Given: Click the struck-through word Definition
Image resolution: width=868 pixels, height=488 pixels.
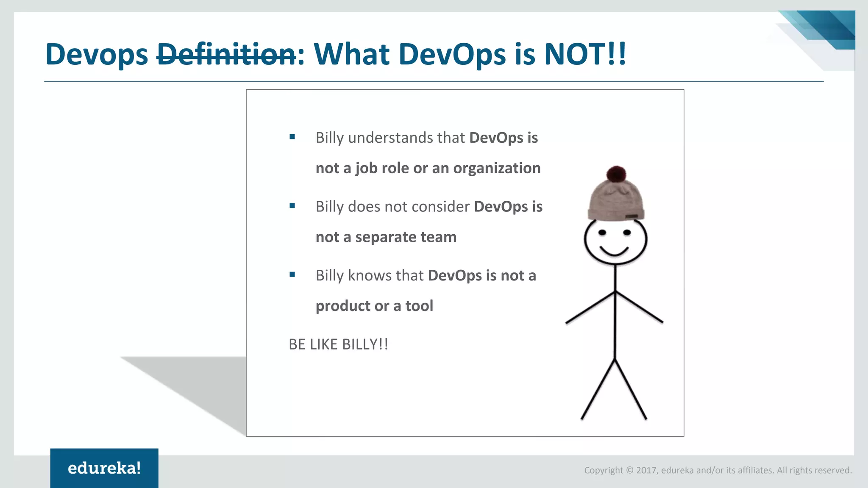Looking at the screenshot, I should coord(226,54).
